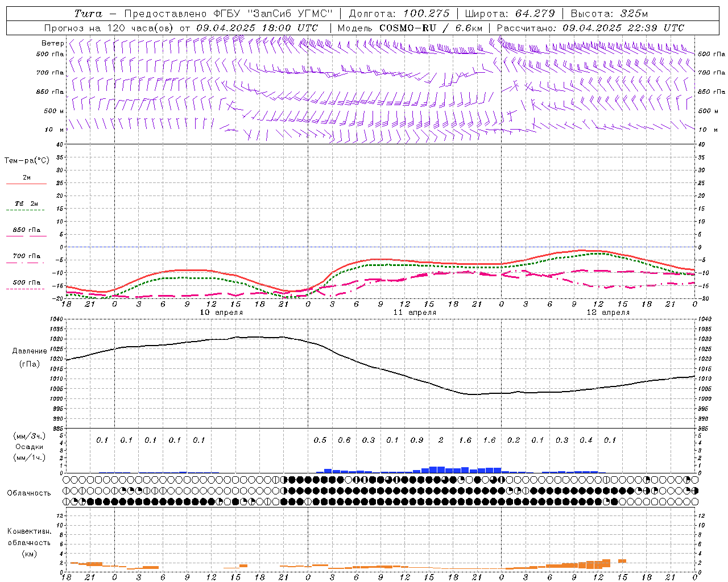Click the "12 апреля" date label
Image resolution: width=728 pixels, height=582 pixels.
pos(608,313)
